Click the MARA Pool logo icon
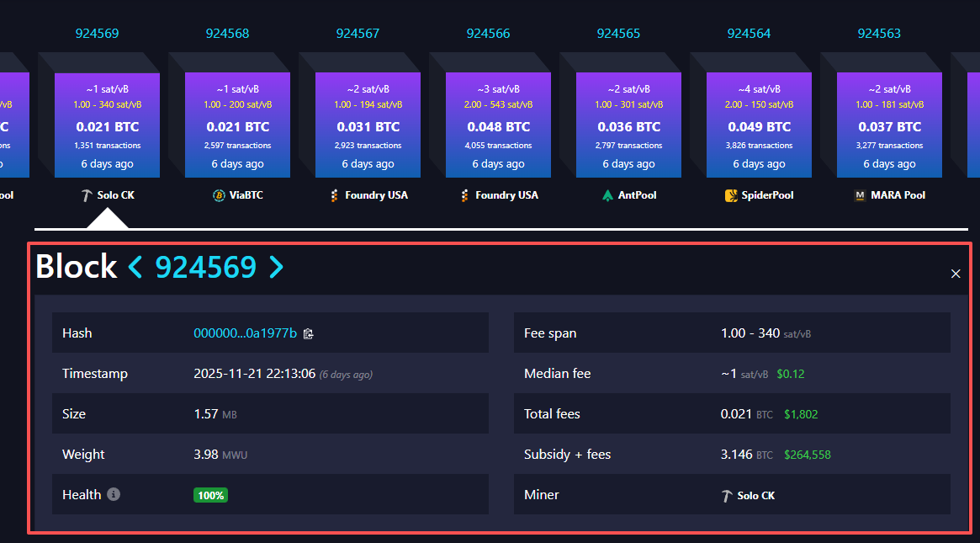The image size is (980, 543). (860, 195)
